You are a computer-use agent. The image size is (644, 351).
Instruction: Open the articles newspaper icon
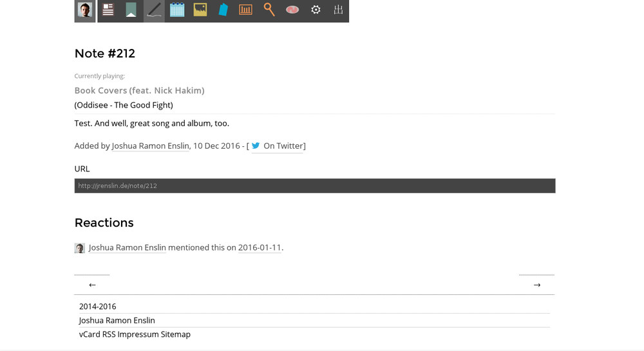click(x=108, y=10)
